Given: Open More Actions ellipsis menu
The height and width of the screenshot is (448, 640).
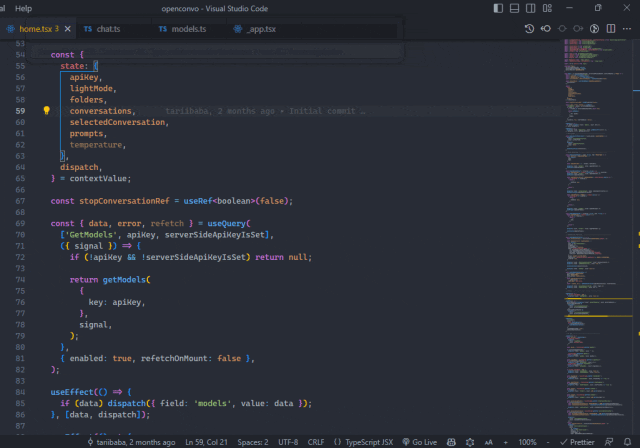Looking at the screenshot, I should click(x=627, y=29).
